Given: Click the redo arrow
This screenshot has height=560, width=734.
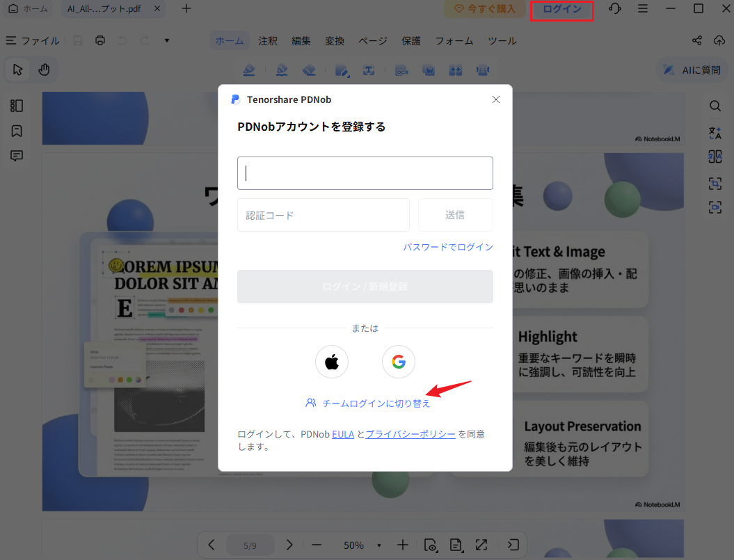Looking at the screenshot, I should tap(145, 41).
